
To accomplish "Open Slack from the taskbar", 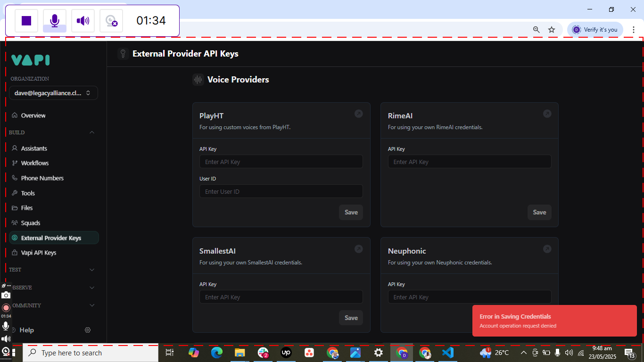I will click(x=263, y=353).
